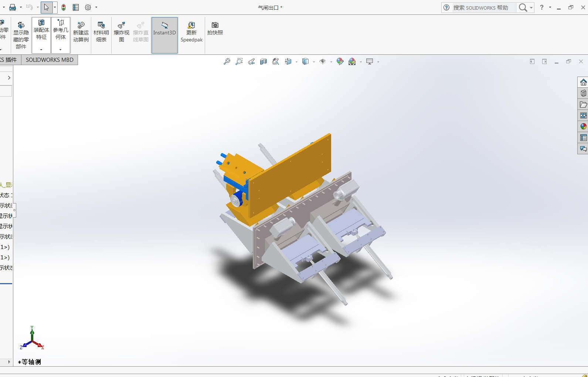Click 材料明细表 (bill of materials)
This screenshot has height=377, width=588.
(101, 32)
